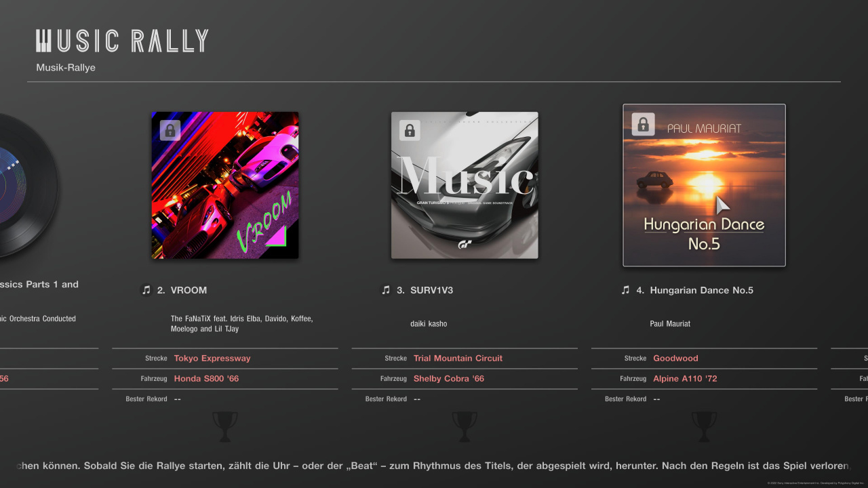Click the Tokyo Expressway track name

point(212,359)
